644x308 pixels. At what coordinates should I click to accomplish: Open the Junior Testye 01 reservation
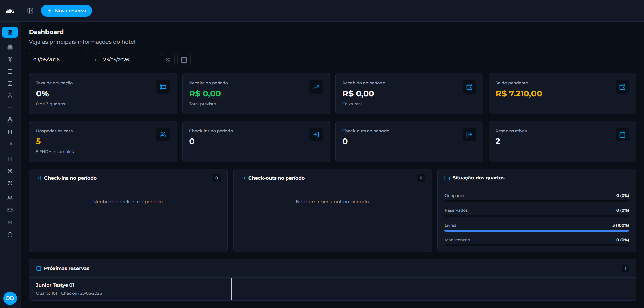coord(130,289)
